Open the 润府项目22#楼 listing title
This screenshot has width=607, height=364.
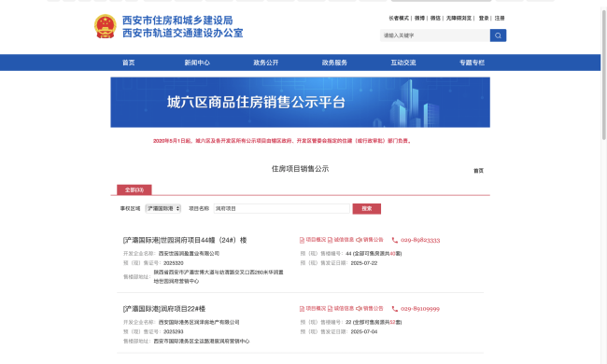coord(164,309)
